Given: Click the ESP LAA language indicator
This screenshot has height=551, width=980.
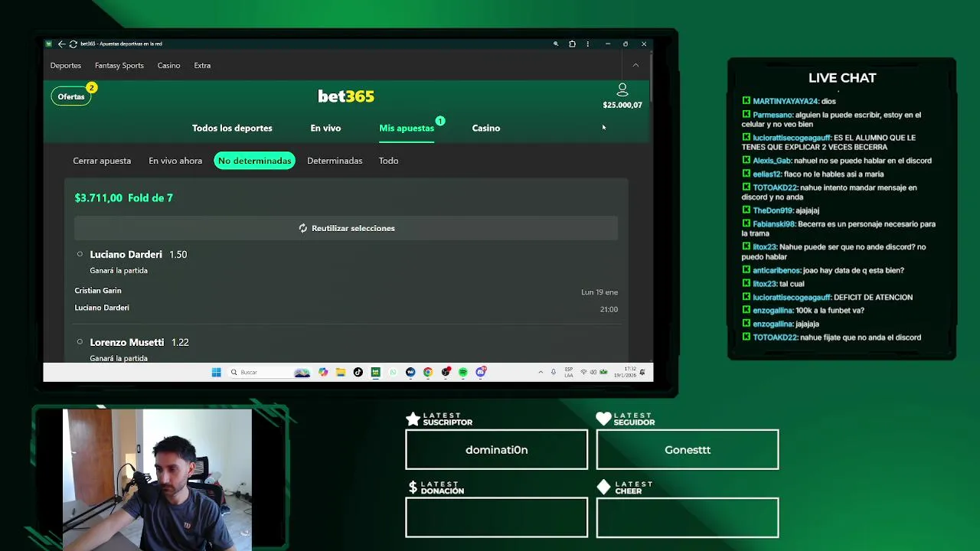Looking at the screenshot, I should point(569,372).
